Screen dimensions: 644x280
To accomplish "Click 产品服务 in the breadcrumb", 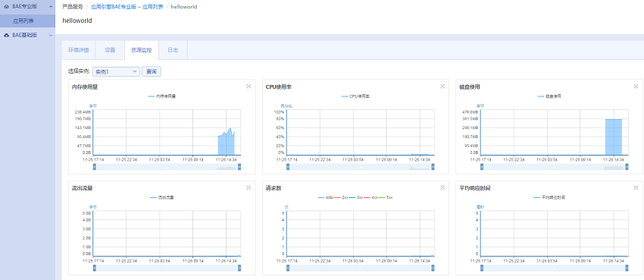I will [72, 7].
